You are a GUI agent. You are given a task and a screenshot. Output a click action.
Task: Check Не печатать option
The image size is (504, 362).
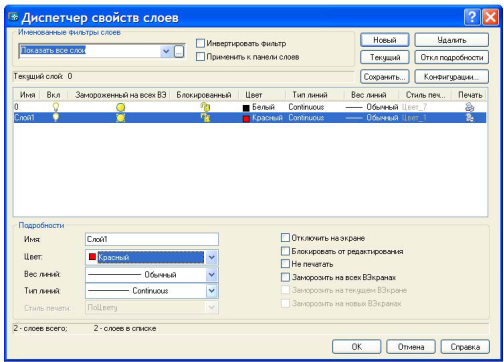point(285,264)
